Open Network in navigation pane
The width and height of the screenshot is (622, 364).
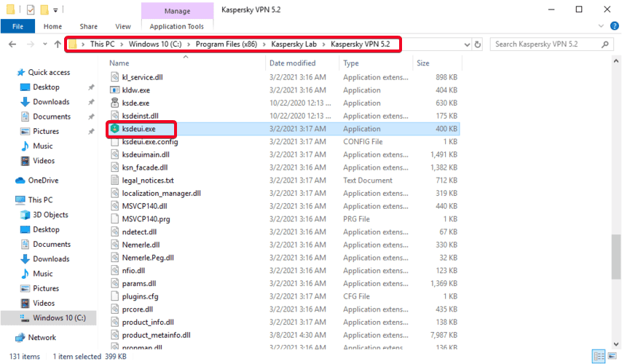point(42,338)
